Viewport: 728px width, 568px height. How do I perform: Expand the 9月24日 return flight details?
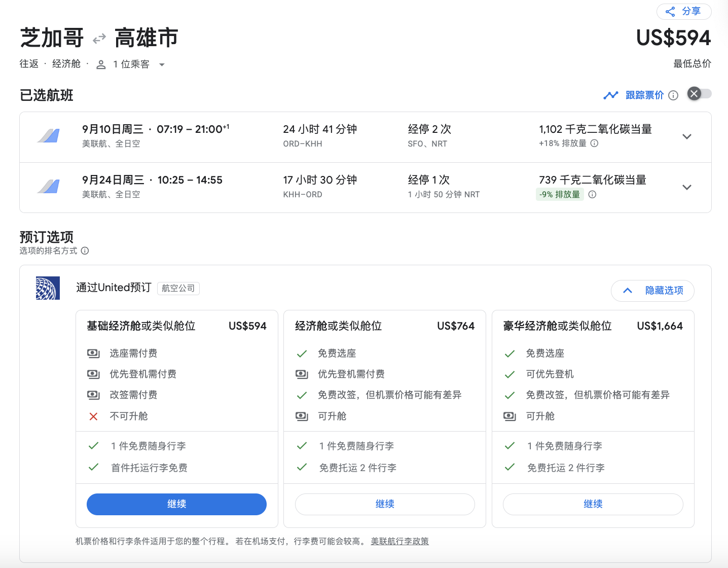click(687, 188)
